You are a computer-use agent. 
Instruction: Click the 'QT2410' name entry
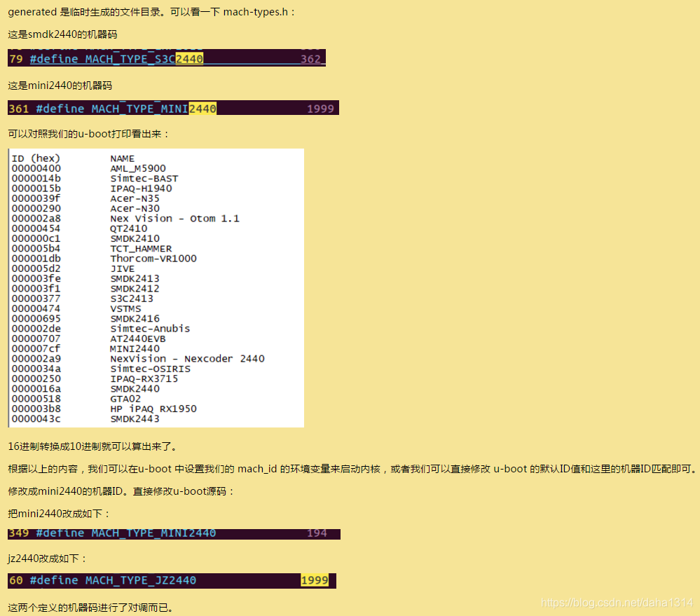pos(128,228)
